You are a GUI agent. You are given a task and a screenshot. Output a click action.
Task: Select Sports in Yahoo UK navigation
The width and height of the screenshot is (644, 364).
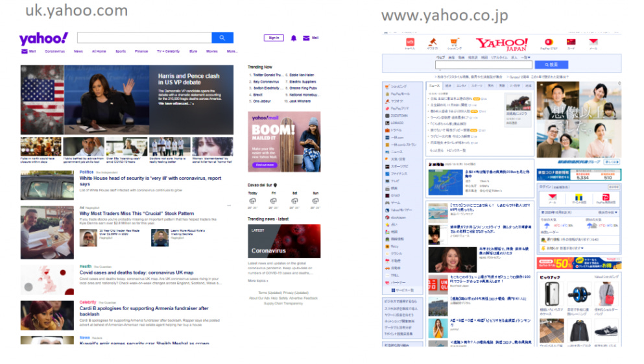(x=121, y=51)
